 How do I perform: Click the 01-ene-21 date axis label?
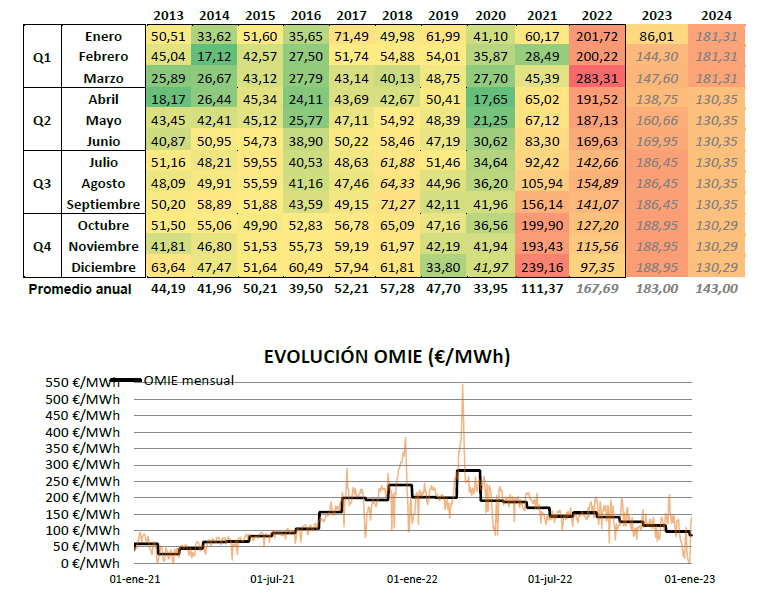(x=134, y=579)
